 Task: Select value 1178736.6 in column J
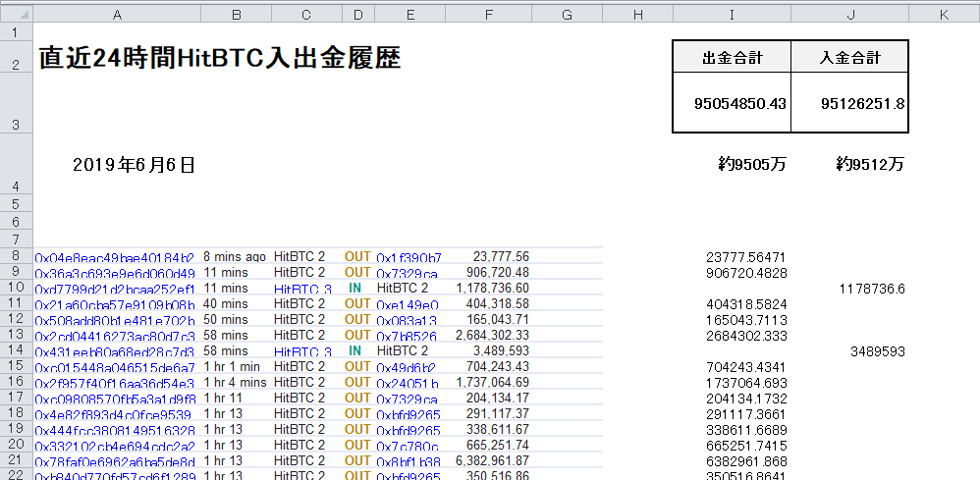(872, 289)
